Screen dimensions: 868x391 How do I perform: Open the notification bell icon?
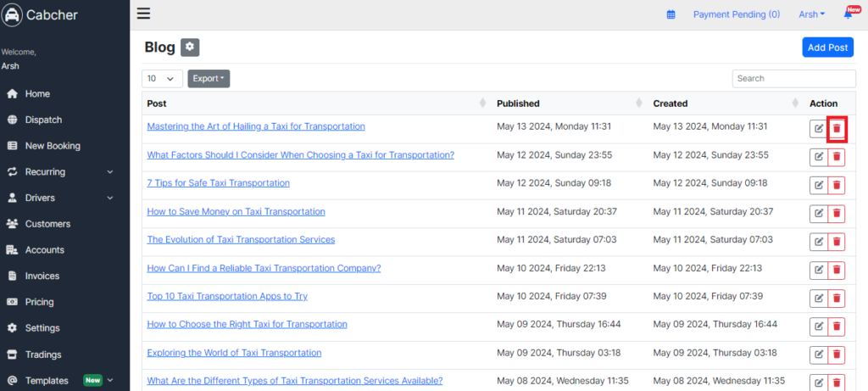(848, 14)
